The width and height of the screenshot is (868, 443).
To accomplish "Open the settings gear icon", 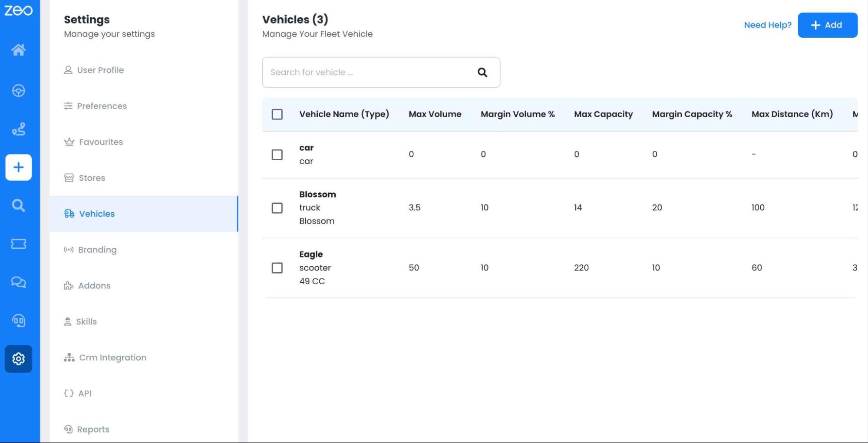I will (x=18, y=359).
